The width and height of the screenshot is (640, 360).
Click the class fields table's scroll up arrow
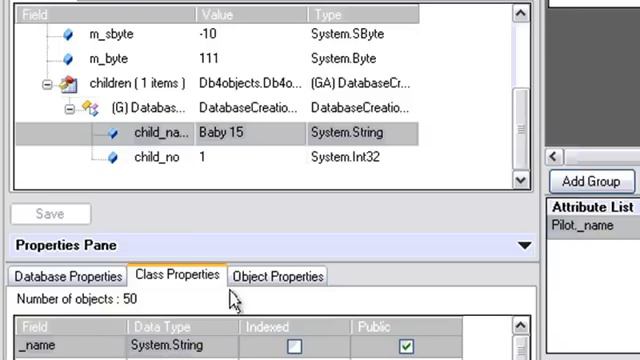click(x=521, y=326)
